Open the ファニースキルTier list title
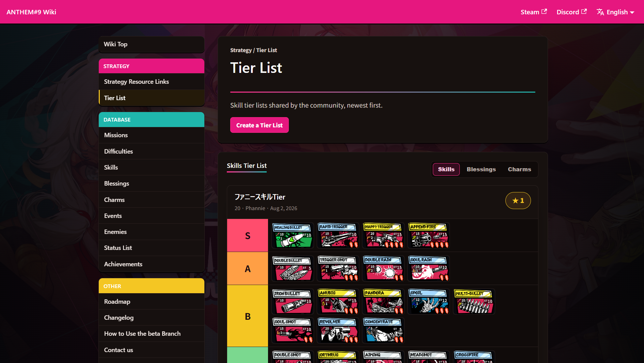 coord(260,197)
